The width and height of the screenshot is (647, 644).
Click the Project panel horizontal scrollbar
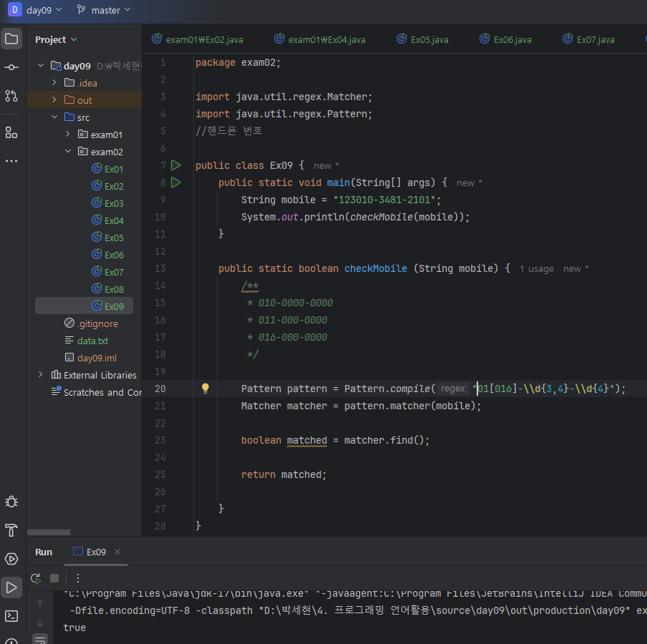click(49, 532)
